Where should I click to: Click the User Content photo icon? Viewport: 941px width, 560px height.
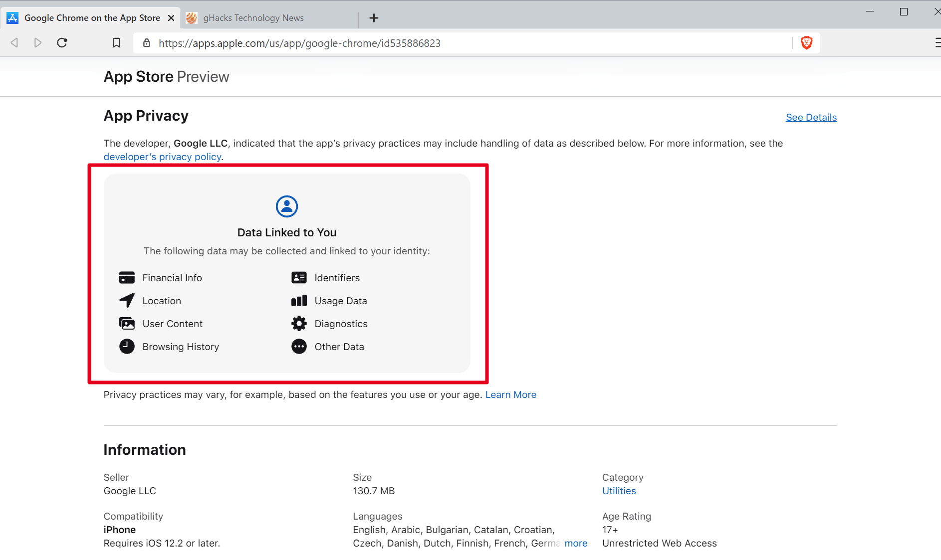127,323
